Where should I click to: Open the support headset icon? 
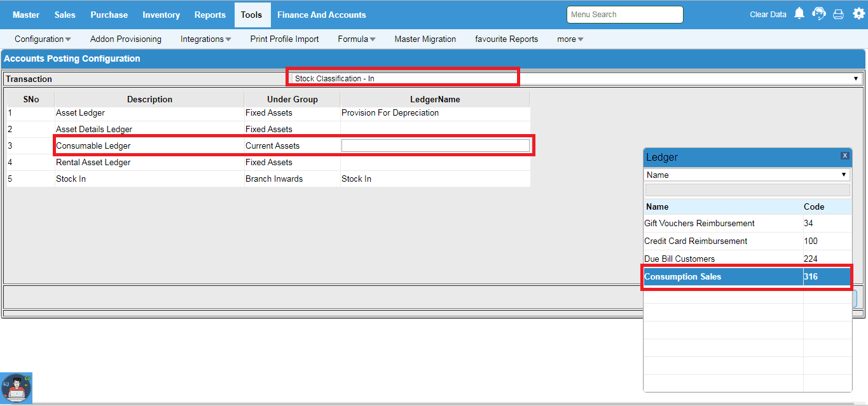click(819, 13)
